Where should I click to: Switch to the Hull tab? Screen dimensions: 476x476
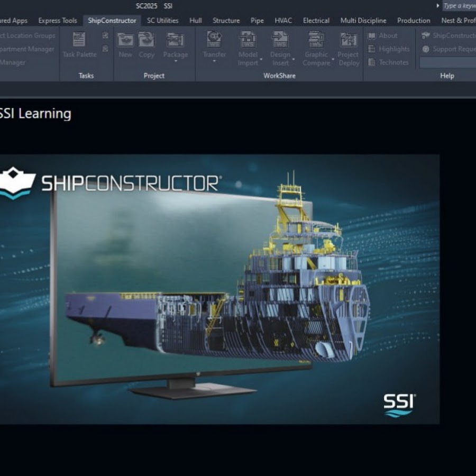[196, 21]
